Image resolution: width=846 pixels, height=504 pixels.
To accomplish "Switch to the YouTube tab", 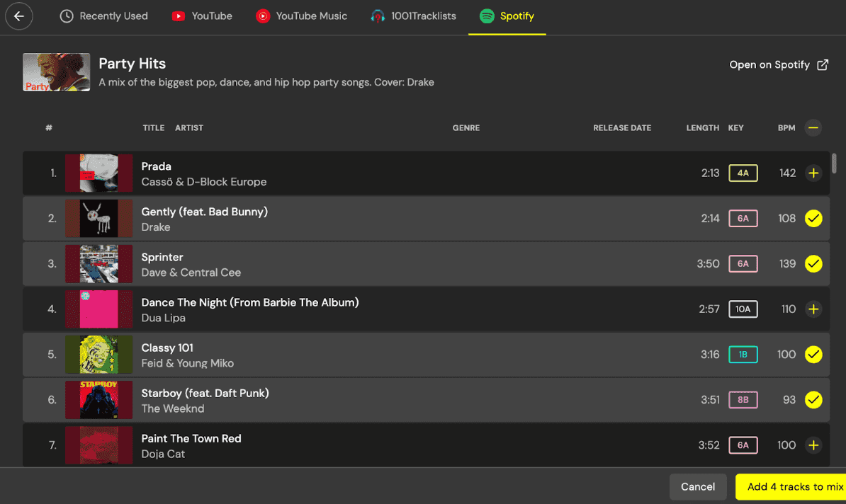I will [x=202, y=16].
